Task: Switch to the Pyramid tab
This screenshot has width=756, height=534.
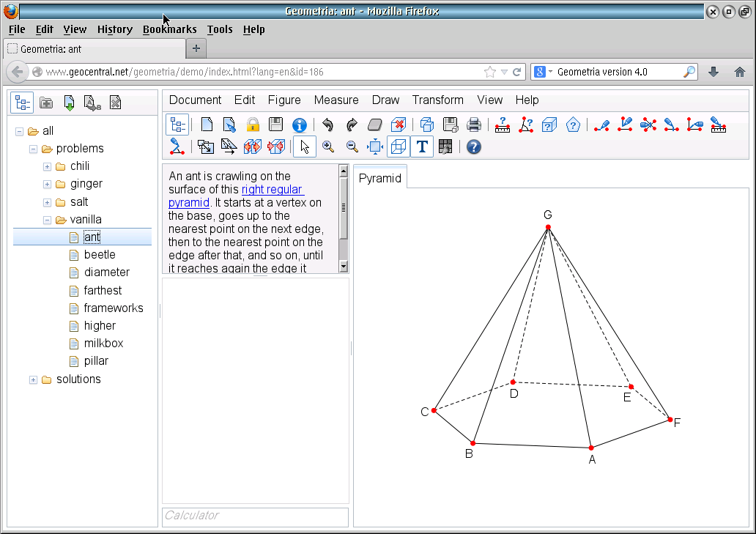Action: (379, 177)
